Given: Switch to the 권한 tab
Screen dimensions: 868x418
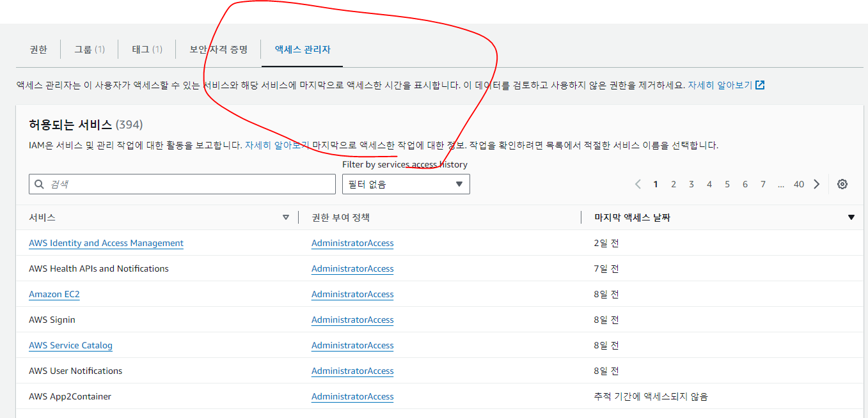Looking at the screenshot, I should coord(38,49).
